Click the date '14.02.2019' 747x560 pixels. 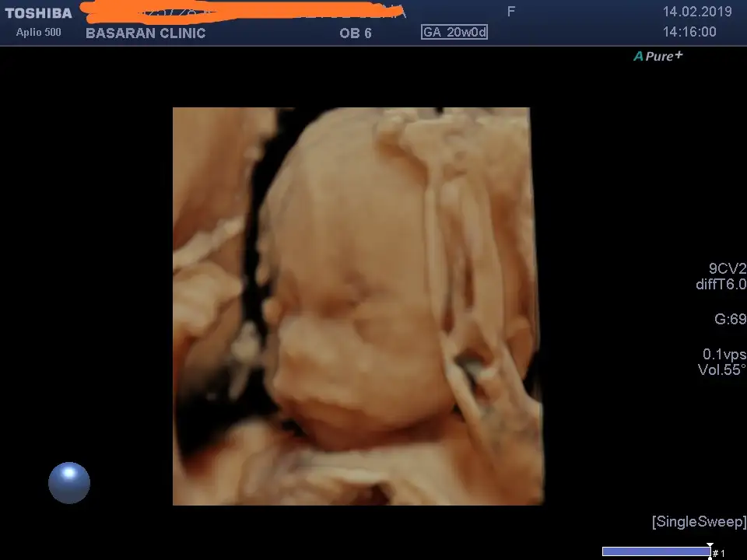point(697,12)
